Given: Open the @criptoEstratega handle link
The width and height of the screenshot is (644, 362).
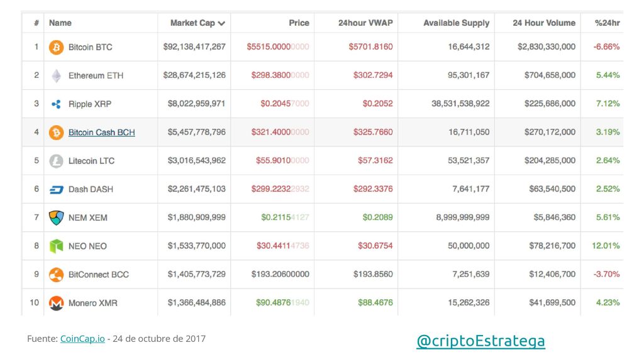Looking at the screenshot, I should (x=480, y=341).
